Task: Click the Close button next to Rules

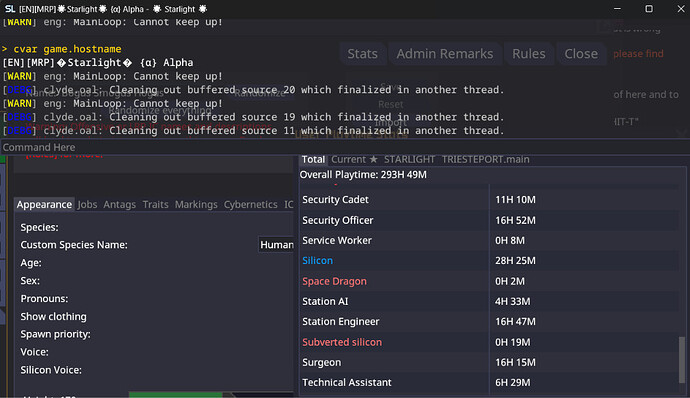Action: (x=581, y=54)
